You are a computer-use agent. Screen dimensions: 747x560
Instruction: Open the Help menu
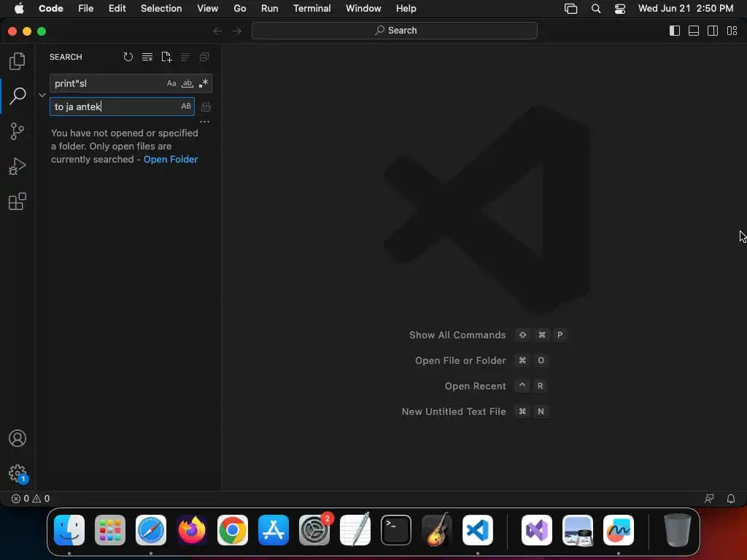[406, 9]
